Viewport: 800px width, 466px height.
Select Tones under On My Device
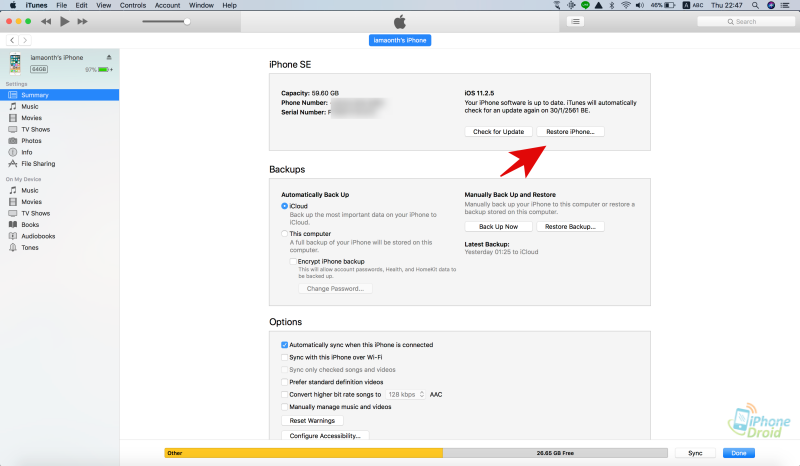pyautogui.click(x=30, y=247)
